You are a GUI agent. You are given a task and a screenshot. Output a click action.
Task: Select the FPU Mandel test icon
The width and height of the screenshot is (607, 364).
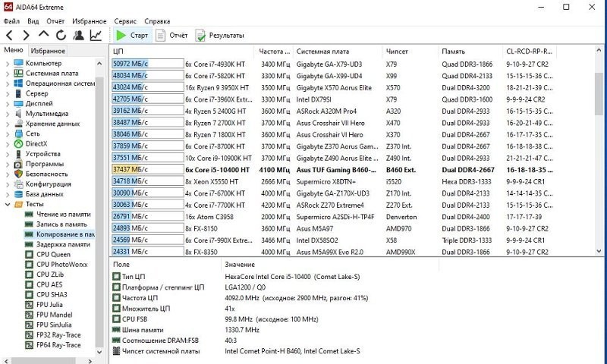click(29, 315)
